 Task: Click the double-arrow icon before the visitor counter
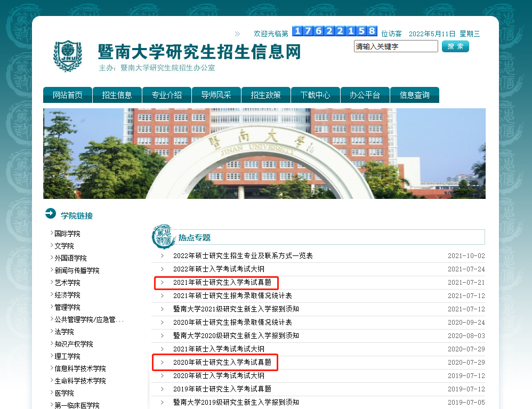tap(237, 34)
